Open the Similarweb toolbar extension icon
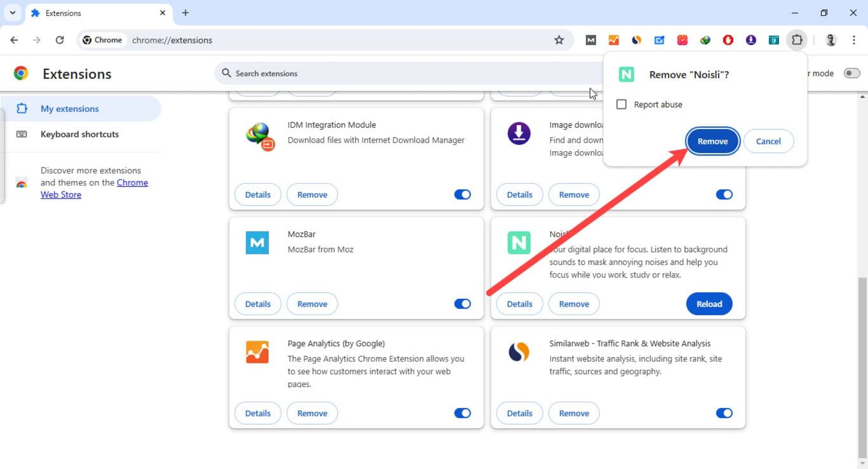868x469 pixels. pyautogui.click(x=637, y=40)
